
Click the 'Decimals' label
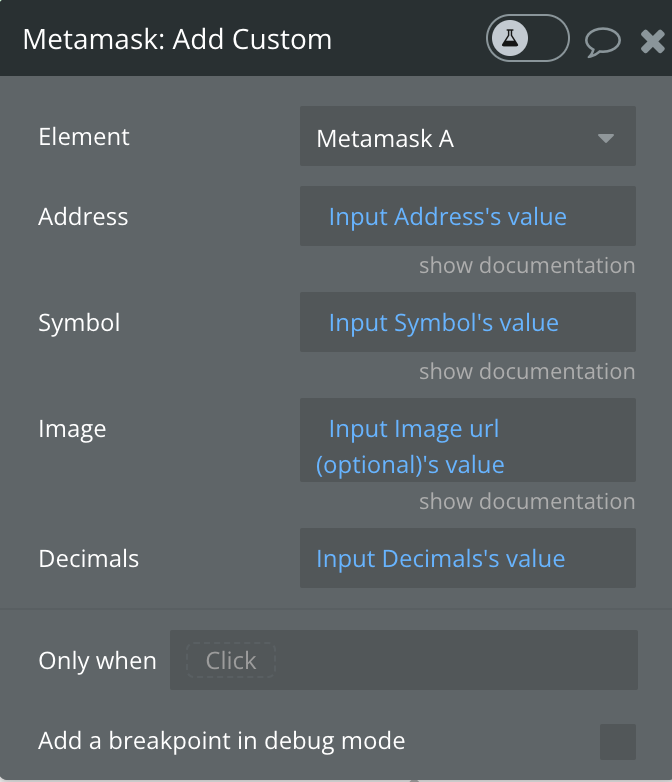(88, 559)
